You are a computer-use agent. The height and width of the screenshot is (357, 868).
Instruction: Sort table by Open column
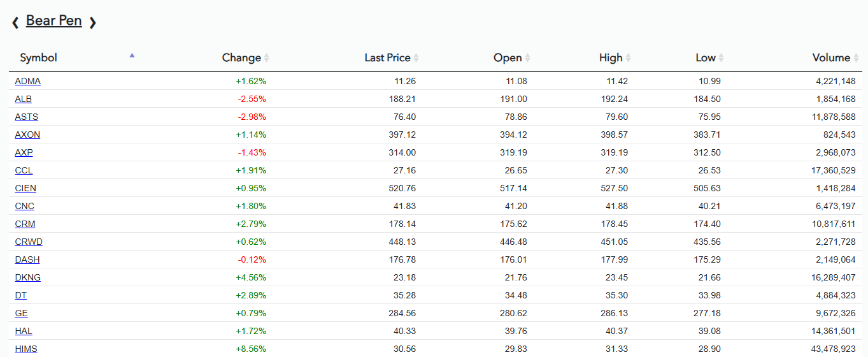point(508,58)
